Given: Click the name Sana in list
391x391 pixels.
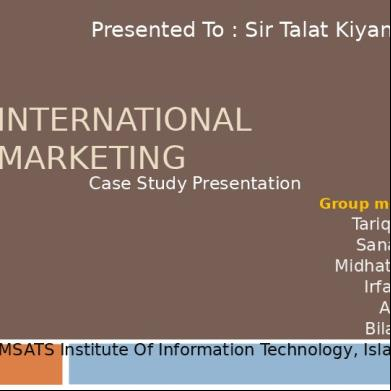Looking at the screenshot, I should point(373,245).
